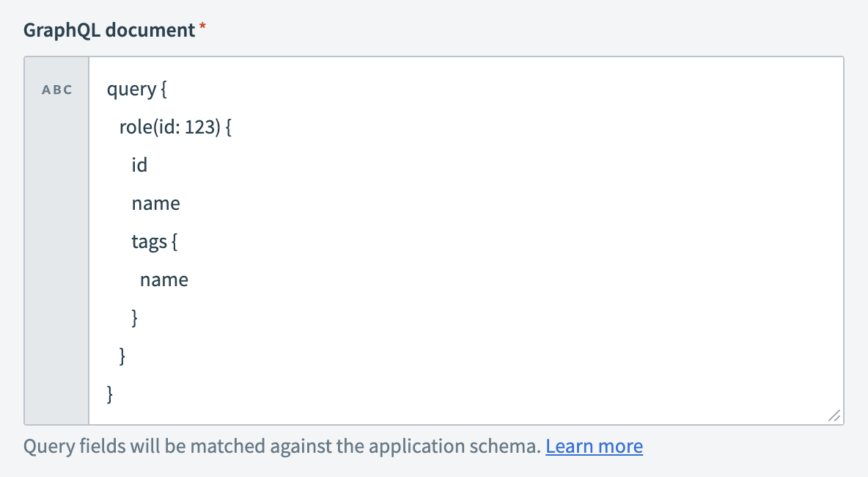This screenshot has height=477, width=868.
Task: Click the schema matching hint text
Action: tap(279, 445)
